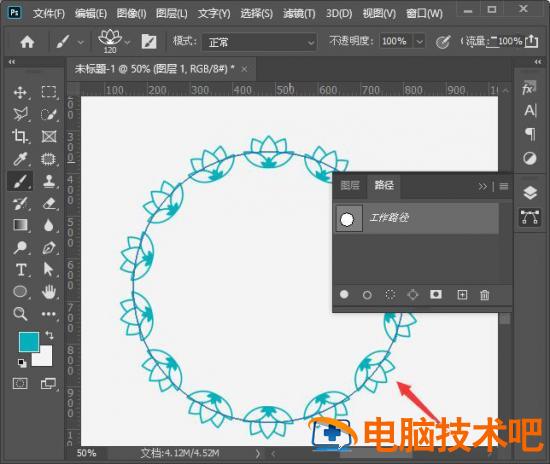Viewport: 550px width, 464px height.
Task: Open the blend mode dropdown showing 正常
Action: click(259, 42)
